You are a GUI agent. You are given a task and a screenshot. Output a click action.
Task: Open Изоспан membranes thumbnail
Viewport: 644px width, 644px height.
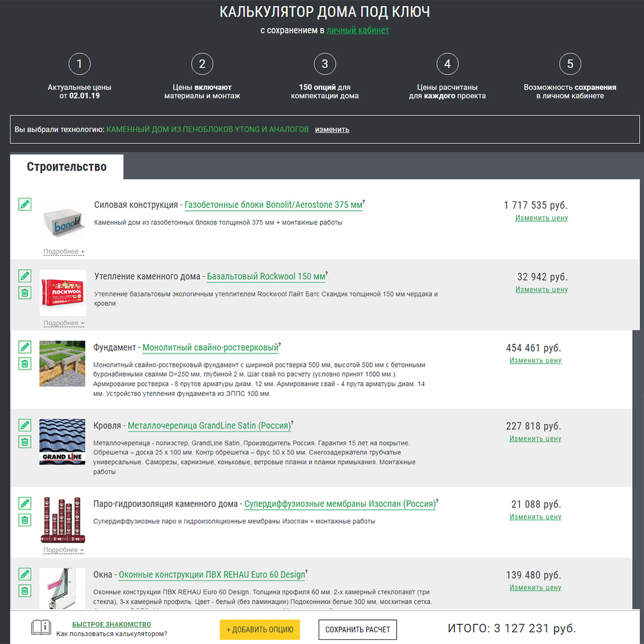click(x=62, y=519)
